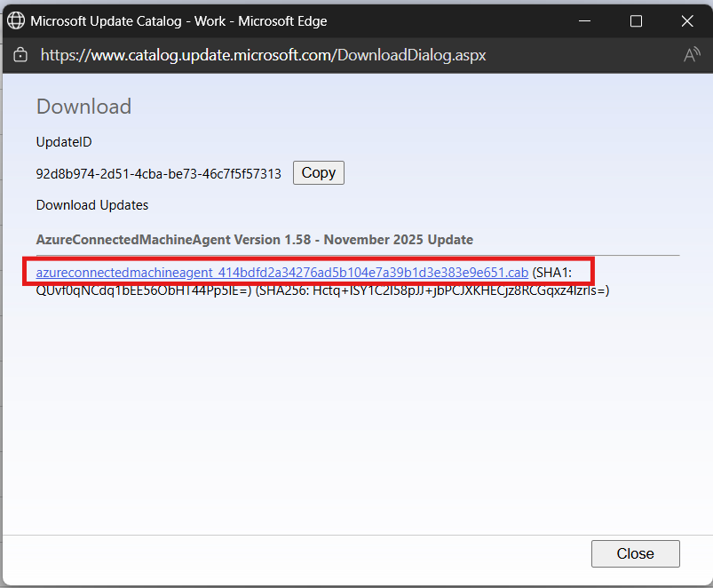The image size is (713, 588).
Task: Click AzureConnectedMachineAgent Version 1.58 title text
Action: (255, 240)
